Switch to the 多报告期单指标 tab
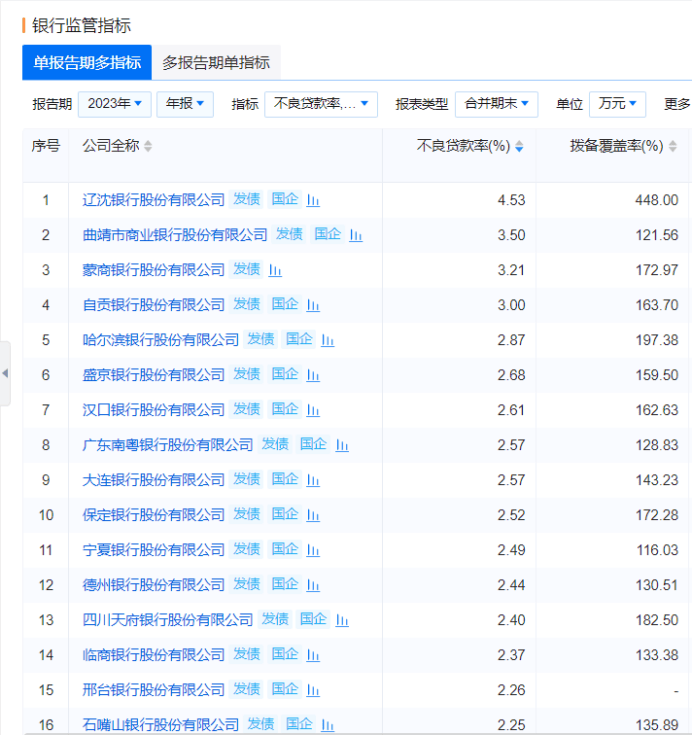The image size is (693, 735). [216, 63]
